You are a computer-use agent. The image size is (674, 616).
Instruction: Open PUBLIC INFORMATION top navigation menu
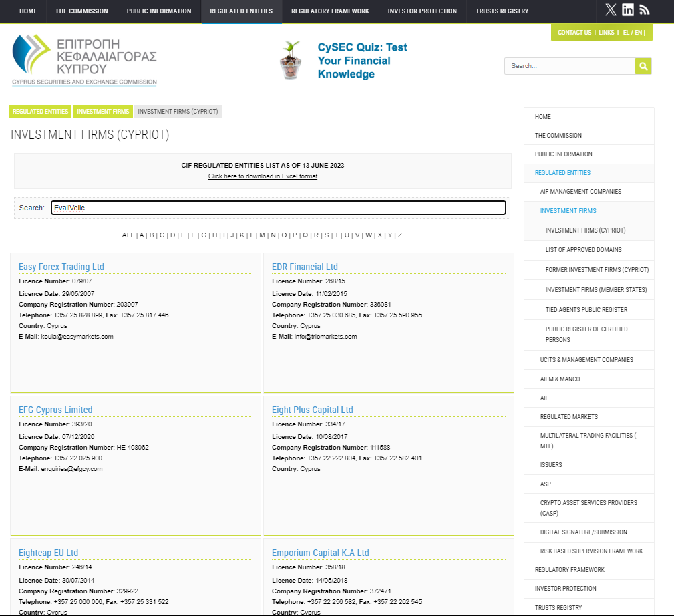pyautogui.click(x=159, y=11)
